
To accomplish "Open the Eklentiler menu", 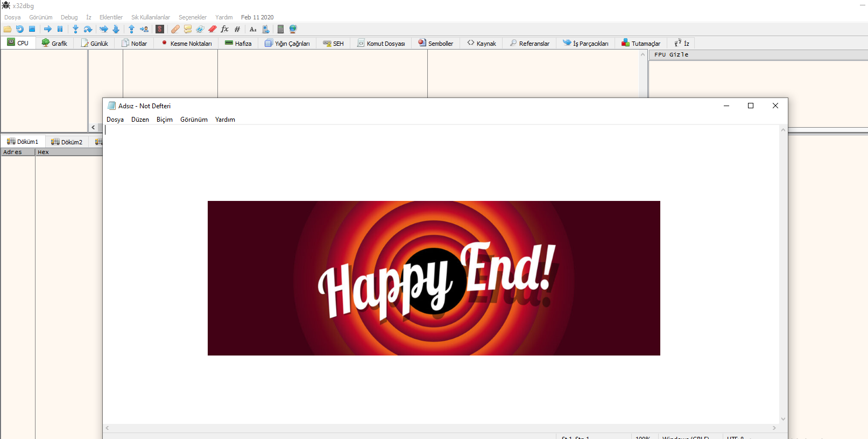I will point(111,17).
